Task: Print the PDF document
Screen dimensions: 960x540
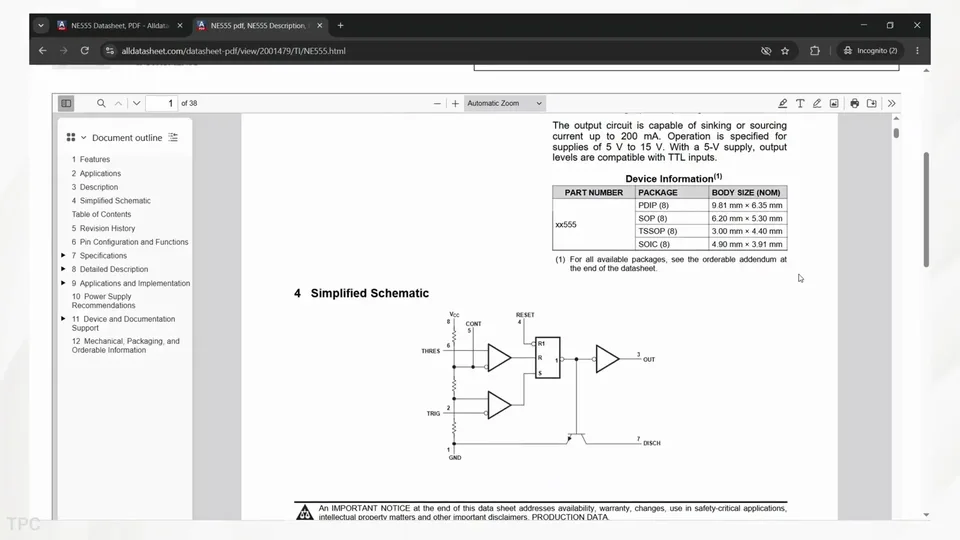Action: [855, 103]
